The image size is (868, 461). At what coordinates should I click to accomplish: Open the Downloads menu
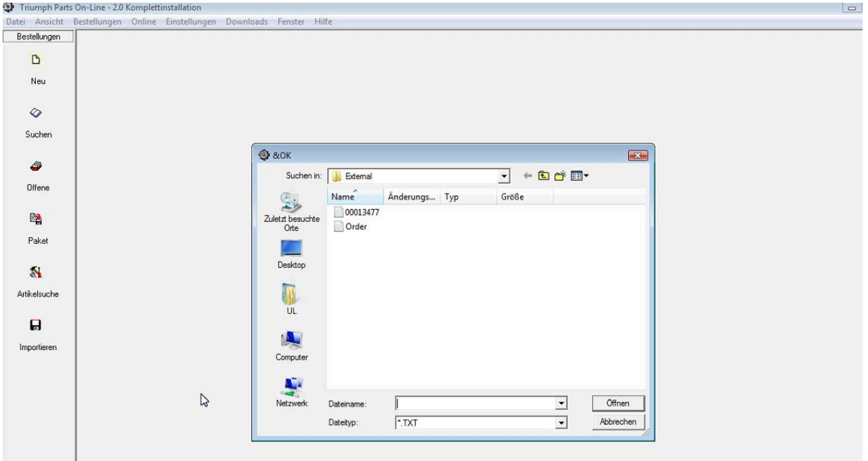click(x=246, y=22)
